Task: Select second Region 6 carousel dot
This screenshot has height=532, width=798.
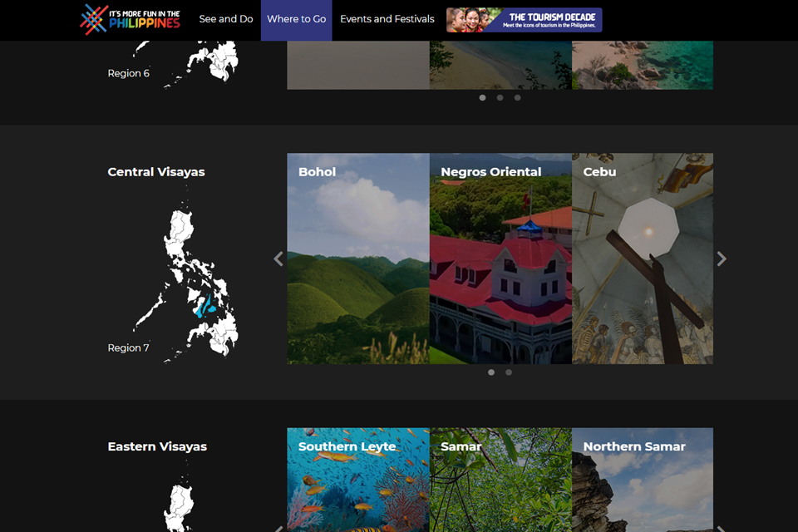Action: [500, 98]
